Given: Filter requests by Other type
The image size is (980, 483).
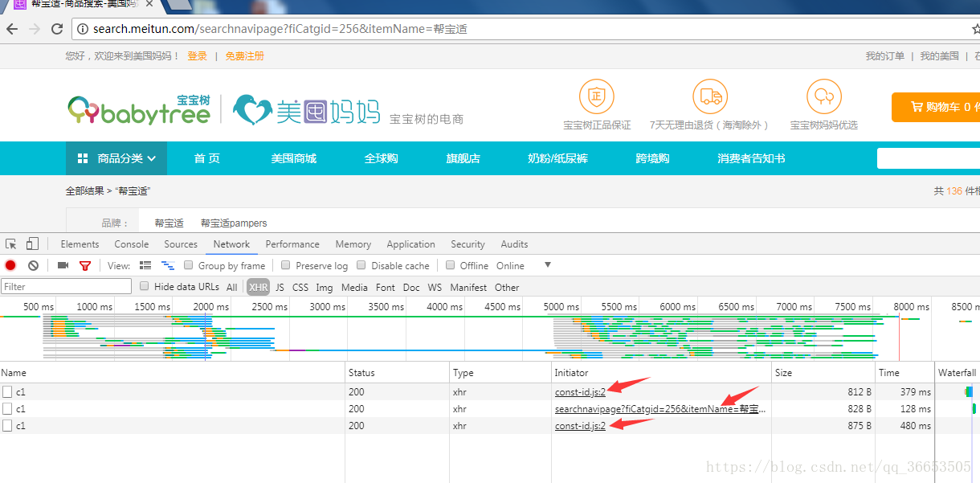Looking at the screenshot, I should 507,287.
